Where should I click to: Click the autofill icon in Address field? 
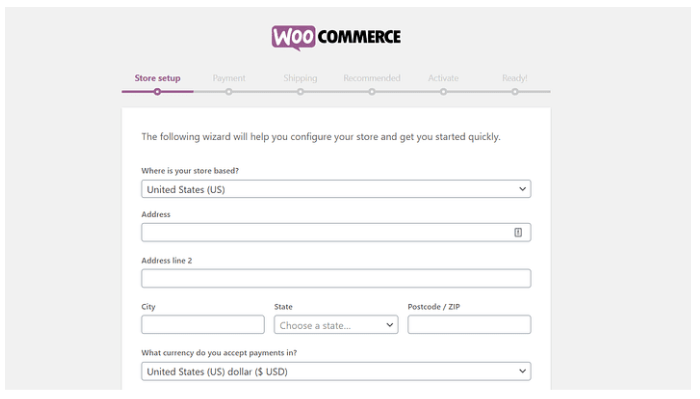518,233
